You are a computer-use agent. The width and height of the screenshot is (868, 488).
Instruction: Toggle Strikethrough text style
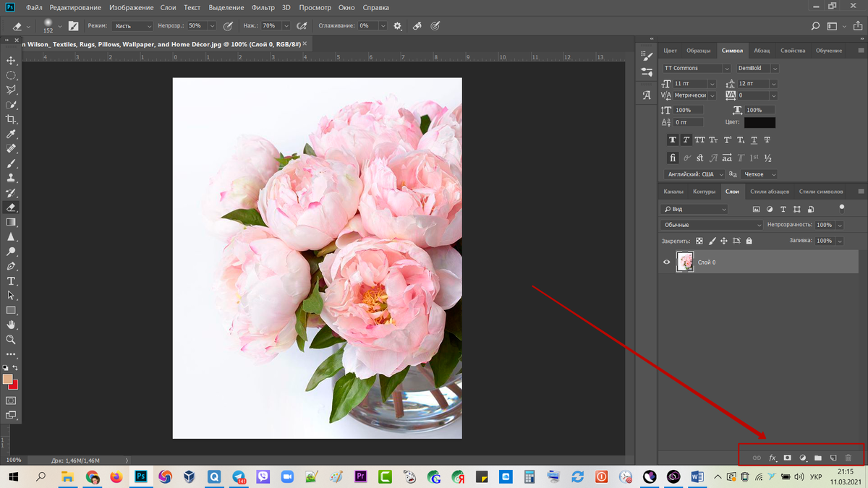(x=767, y=140)
